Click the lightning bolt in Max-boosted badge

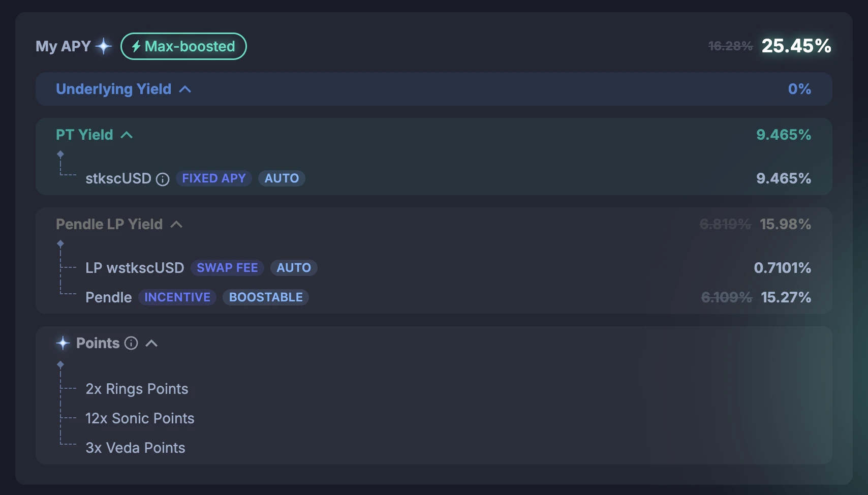tap(136, 47)
